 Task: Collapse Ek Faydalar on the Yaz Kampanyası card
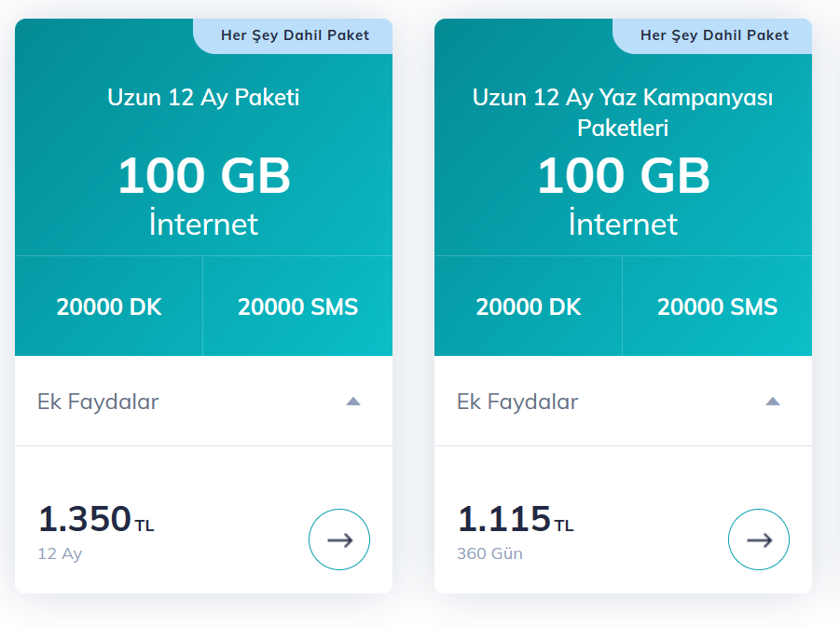[773, 402]
